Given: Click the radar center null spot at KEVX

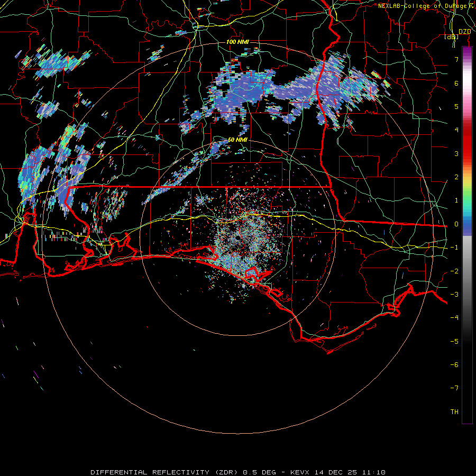Looking at the screenshot, I should pyautogui.click(x=237, y=237).
